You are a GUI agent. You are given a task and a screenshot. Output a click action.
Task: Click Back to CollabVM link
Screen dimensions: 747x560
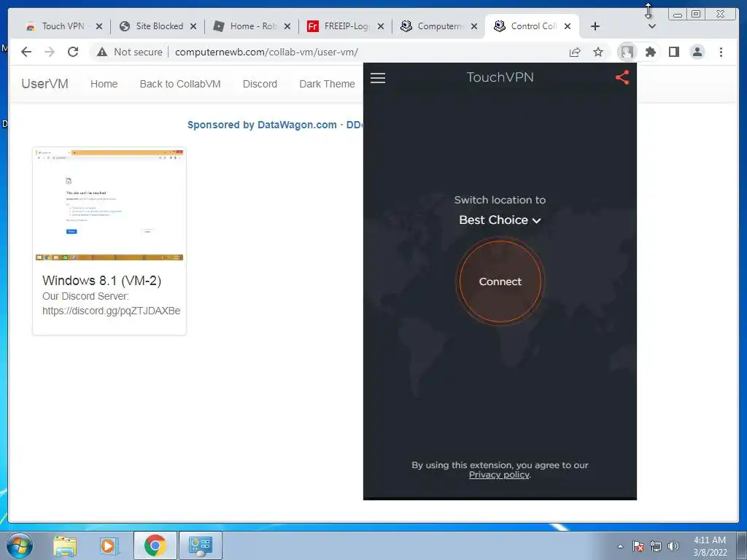coord(180,84)
